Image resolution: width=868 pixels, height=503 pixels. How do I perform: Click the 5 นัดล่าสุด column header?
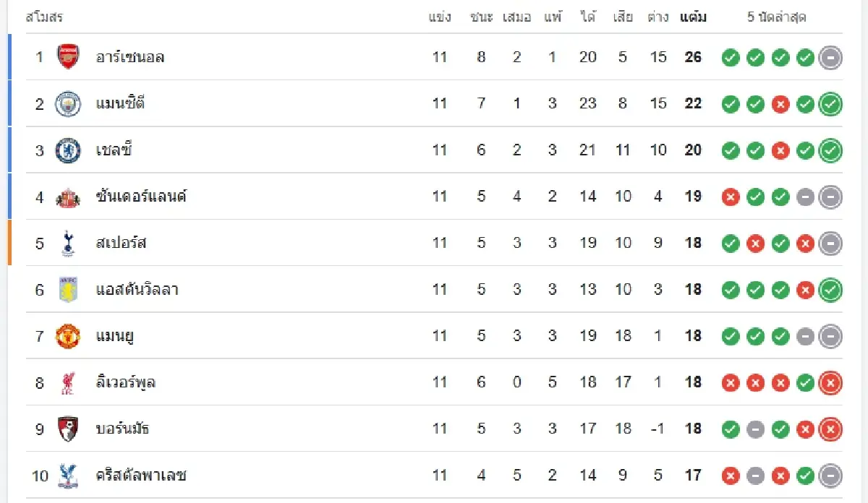point(777,17)
